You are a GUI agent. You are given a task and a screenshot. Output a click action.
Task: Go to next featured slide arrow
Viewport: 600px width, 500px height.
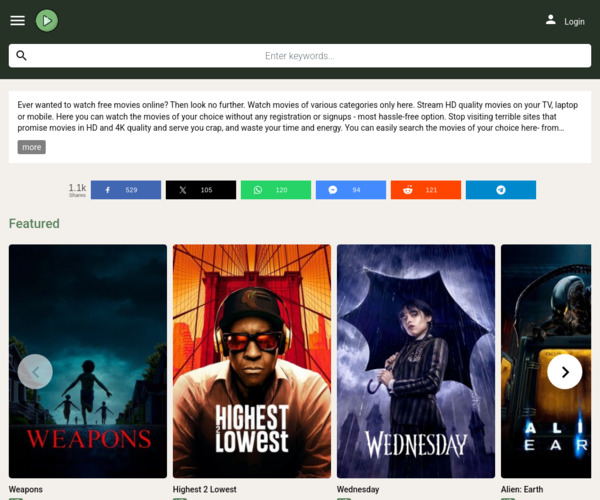point(565,371)
